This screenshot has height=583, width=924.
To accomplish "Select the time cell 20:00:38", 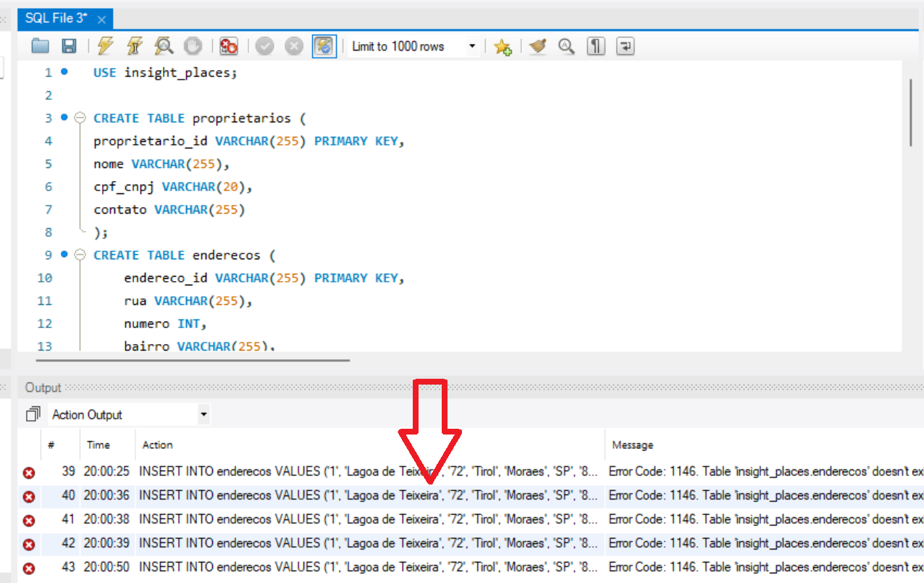I will (x=106, y=519).
